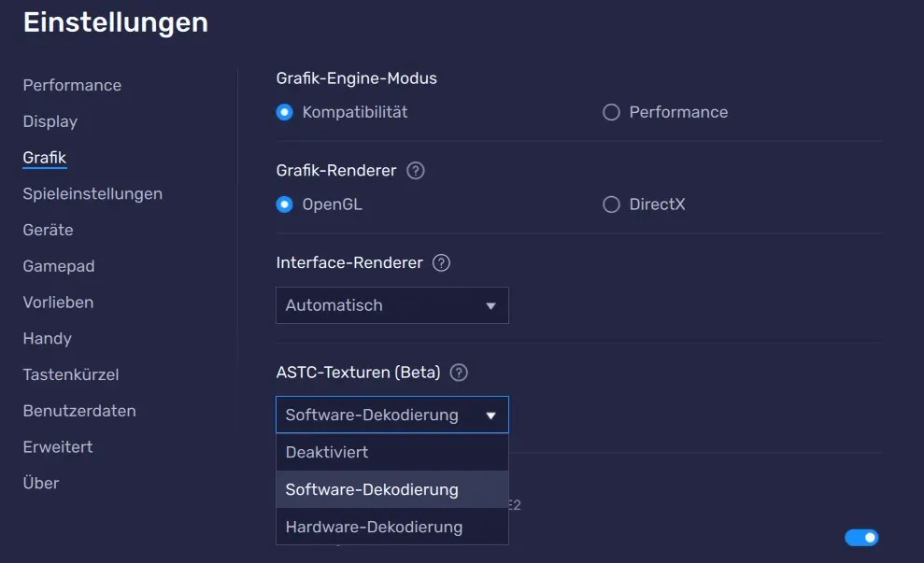Open Geräte settings

coord(48,230)
